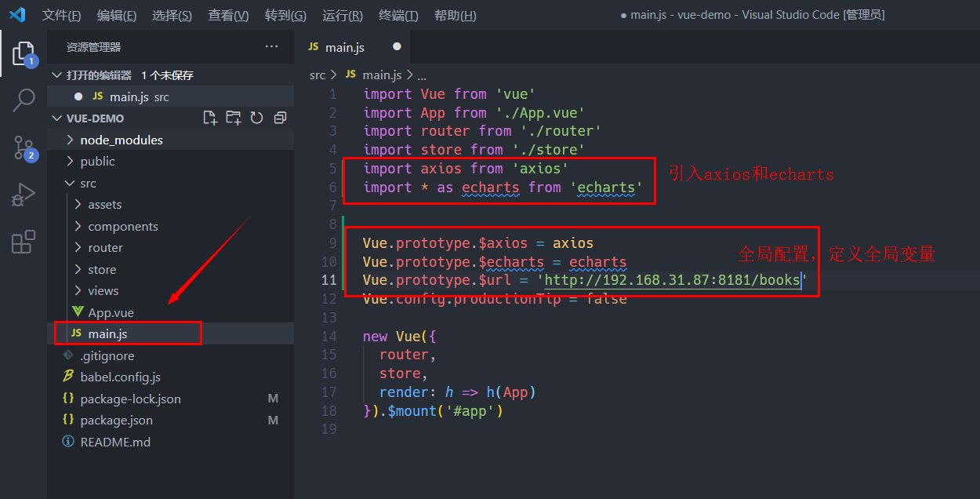
Task: Open the 转到(G) menu
Action: 285,15
